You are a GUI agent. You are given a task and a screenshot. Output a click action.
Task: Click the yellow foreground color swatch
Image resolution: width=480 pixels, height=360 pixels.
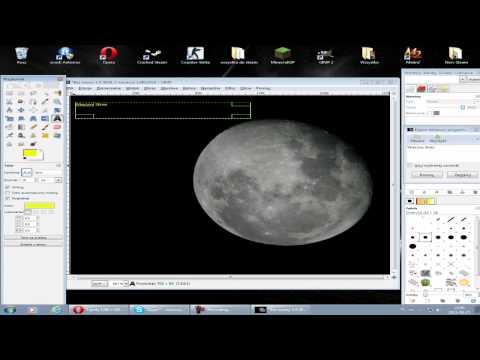(x=31, y=153)
